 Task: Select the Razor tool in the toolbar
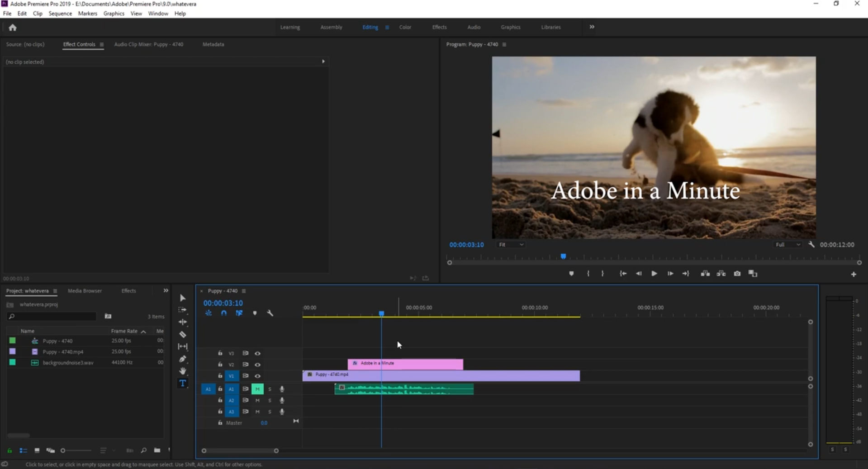tap(183, 335)
